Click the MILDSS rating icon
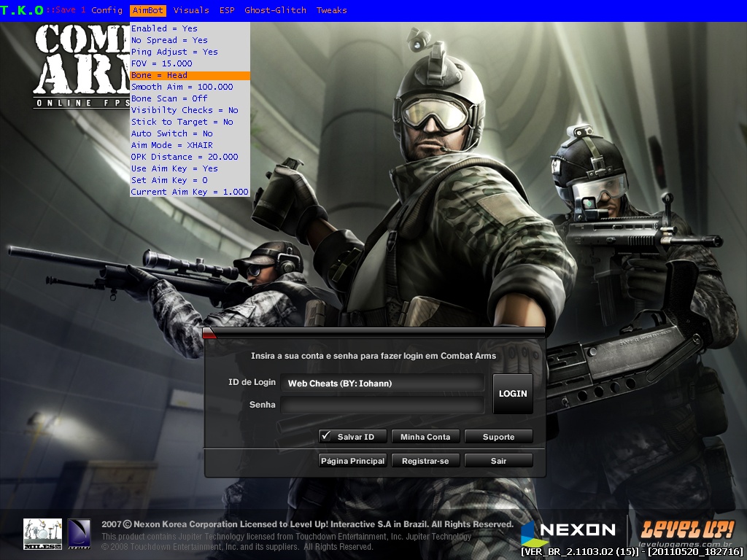 [x=42, y=532]
